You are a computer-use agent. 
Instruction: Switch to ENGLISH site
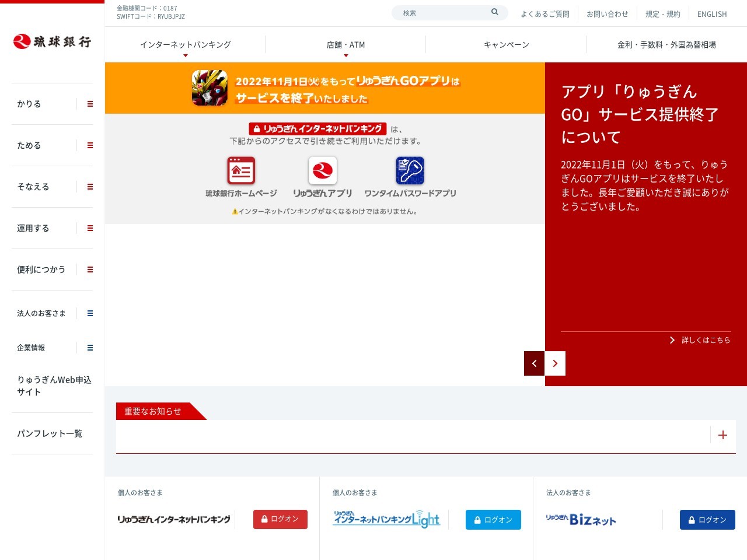(712, 14)
